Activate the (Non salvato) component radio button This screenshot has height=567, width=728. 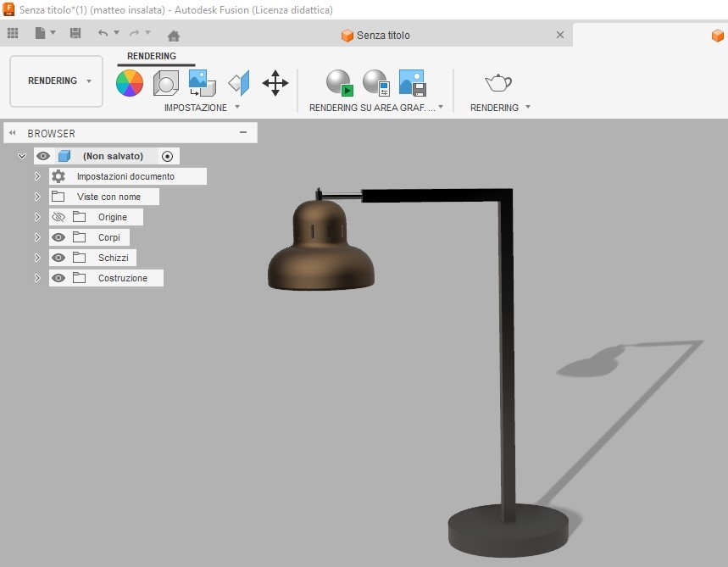(169, 156)
